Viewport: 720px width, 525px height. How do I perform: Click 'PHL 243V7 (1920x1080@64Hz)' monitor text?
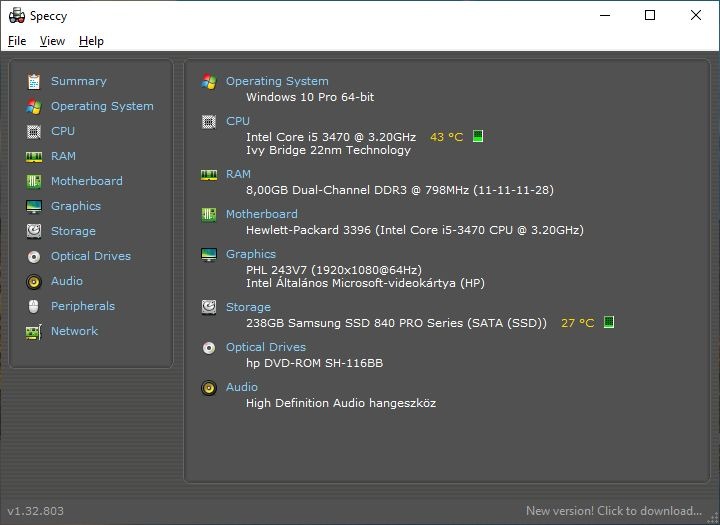coord(334,270)
